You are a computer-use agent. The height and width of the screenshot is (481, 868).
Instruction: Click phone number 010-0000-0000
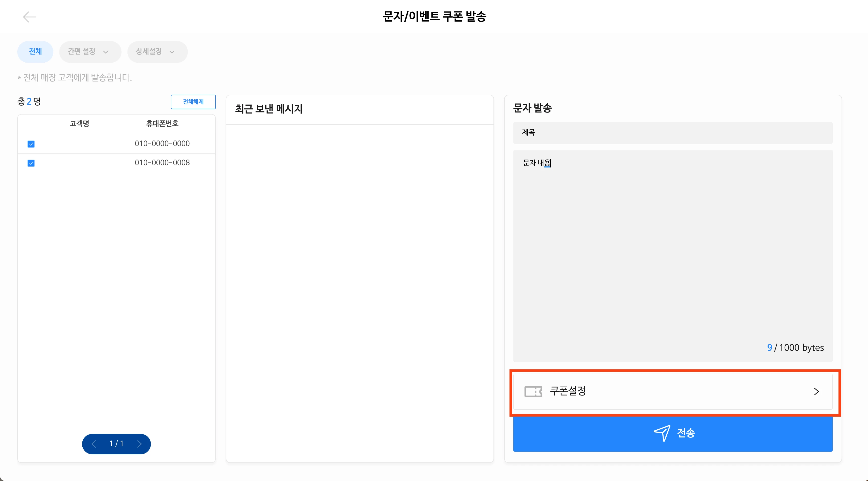coord(162,143)
